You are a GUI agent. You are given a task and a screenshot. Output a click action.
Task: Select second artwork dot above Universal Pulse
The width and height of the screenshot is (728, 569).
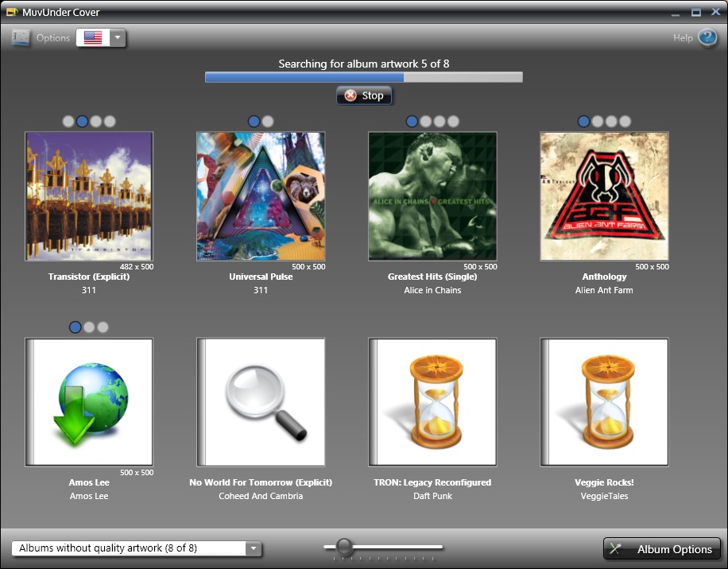pos(268,122)
